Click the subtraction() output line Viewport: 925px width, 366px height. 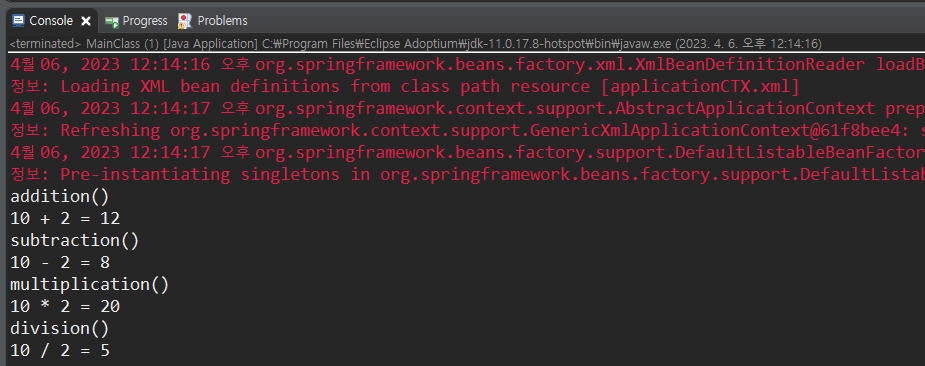pyautogui.click(x=74, y=241)
